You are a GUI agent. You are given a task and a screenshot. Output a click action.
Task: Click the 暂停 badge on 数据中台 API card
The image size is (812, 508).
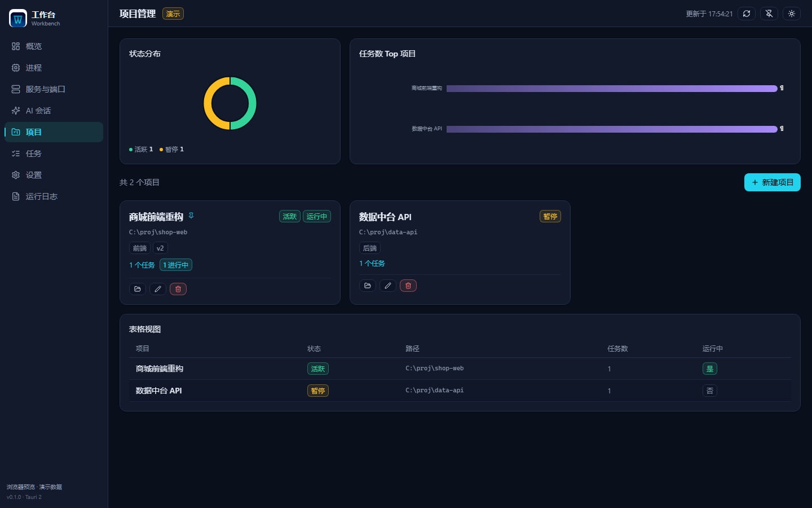(550, 216)
